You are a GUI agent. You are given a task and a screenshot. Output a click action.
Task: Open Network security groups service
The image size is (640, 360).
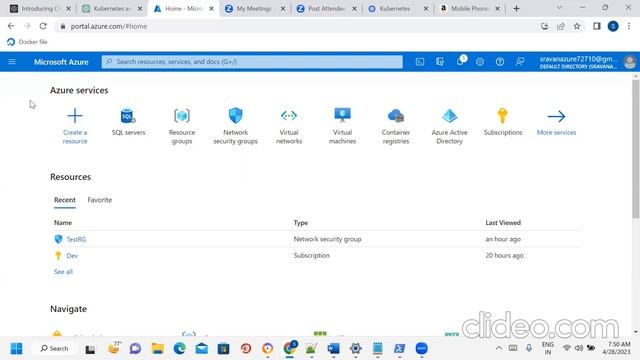tap(236, 126)
